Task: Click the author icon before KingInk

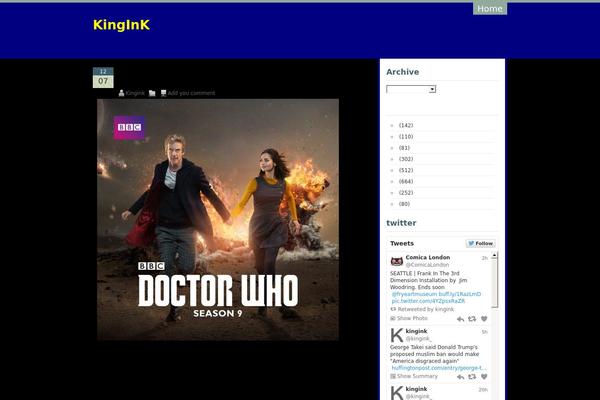Action: (121, 93)
